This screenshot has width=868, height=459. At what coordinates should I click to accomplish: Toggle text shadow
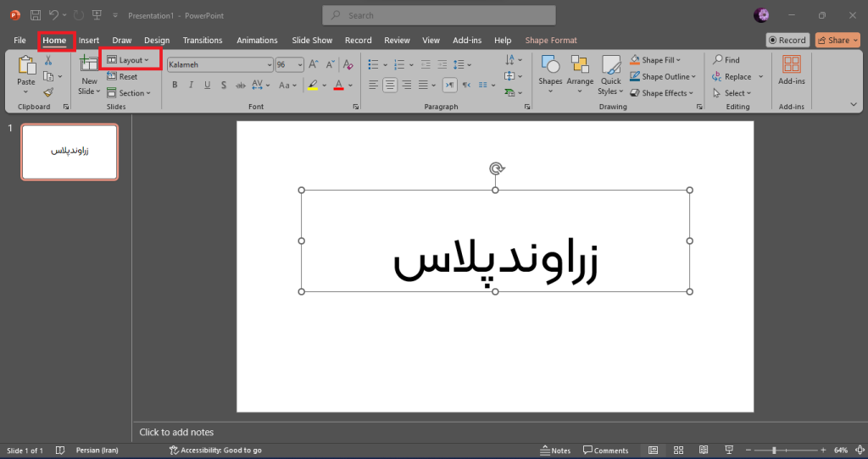224,86
